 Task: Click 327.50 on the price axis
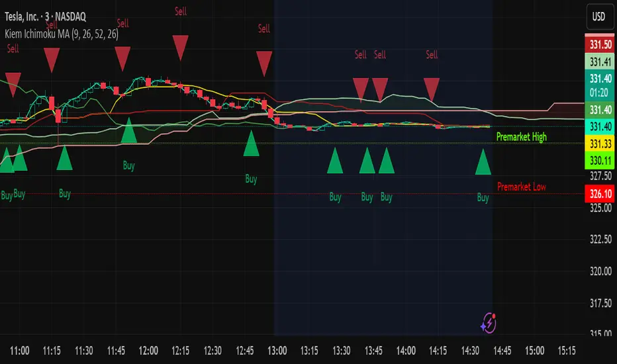tap(600, 176)
